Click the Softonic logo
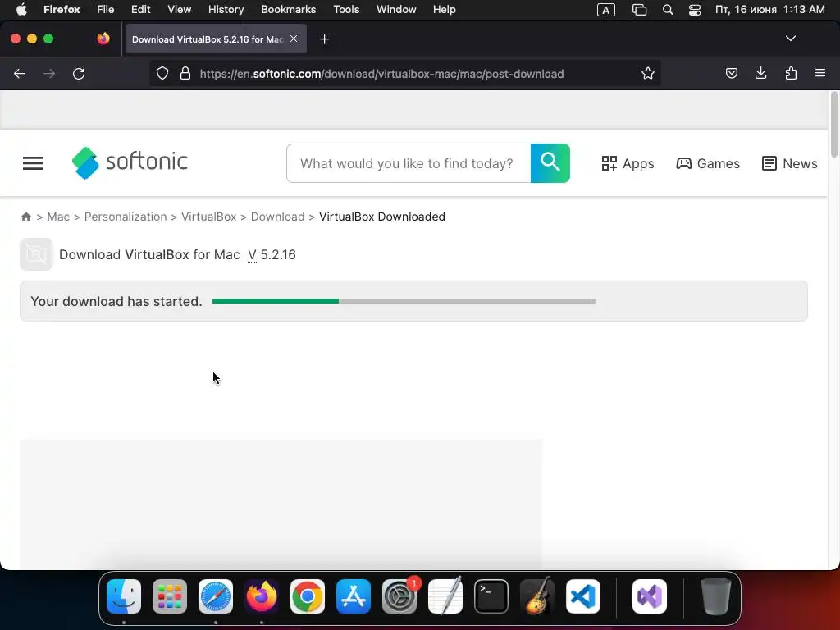840x630 pixels. point(130,162)
